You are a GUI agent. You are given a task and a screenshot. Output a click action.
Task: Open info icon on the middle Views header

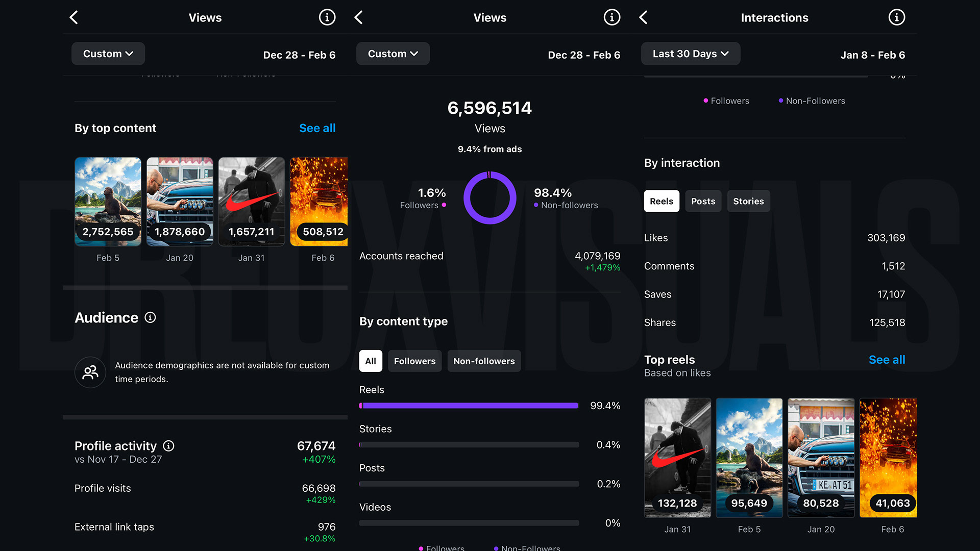coord(612,17)
